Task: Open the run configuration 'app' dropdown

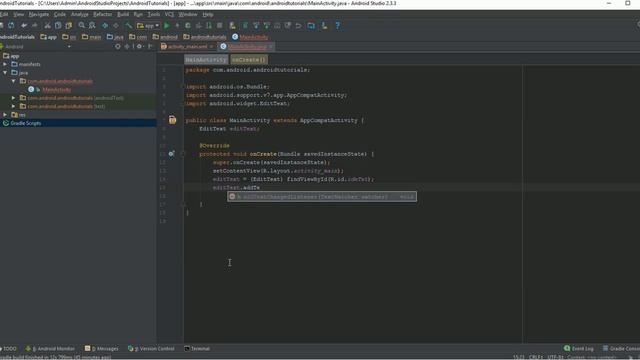Action: coord(148,25)
